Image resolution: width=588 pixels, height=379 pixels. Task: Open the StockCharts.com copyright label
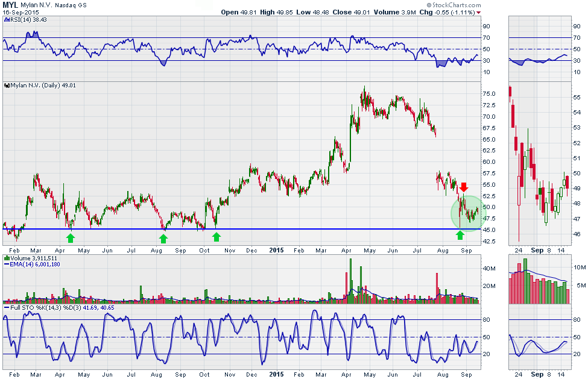click(454, 5)
